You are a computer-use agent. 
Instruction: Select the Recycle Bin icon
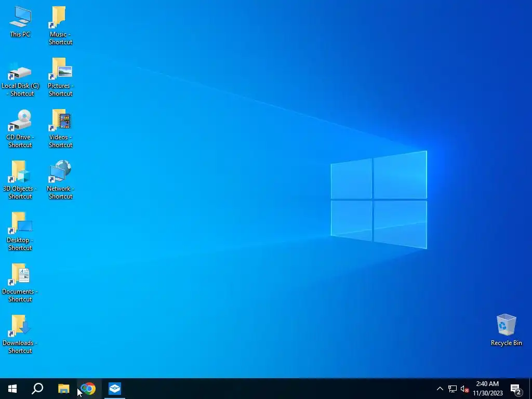506,330
